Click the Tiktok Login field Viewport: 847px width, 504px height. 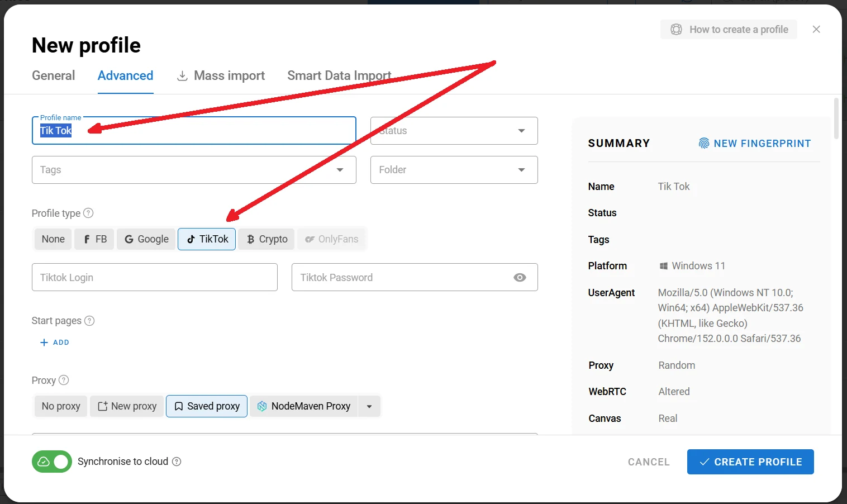click(155, 277)
